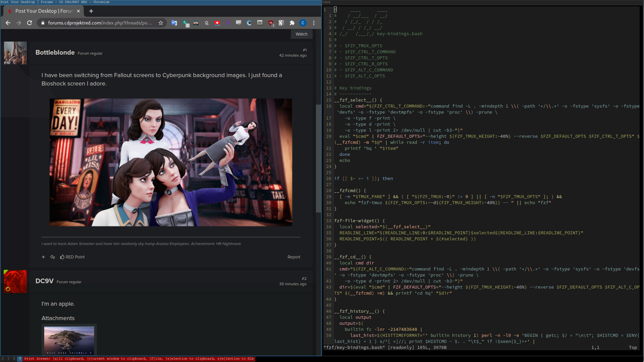Click '__fzf_history__() {' line in vim
This screenshot has height=362, width=644.
click(x=360, y=311)
